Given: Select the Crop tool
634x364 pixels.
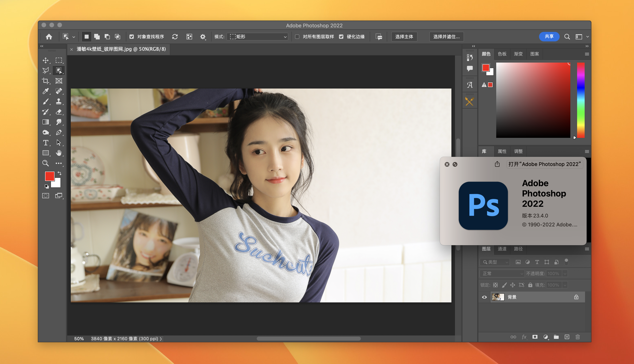Looking at the screenshot, I should [46, 81].
